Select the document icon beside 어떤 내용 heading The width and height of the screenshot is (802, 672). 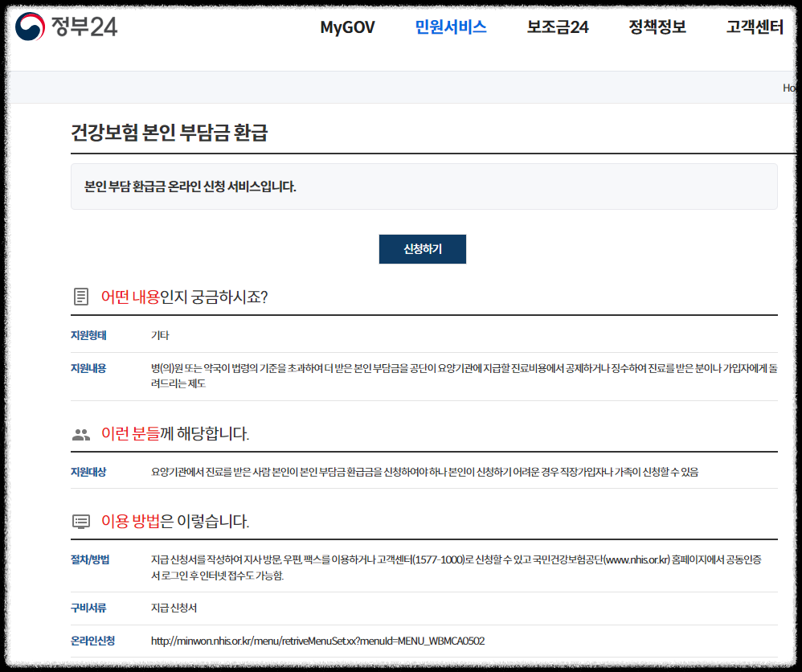[80, 295]
